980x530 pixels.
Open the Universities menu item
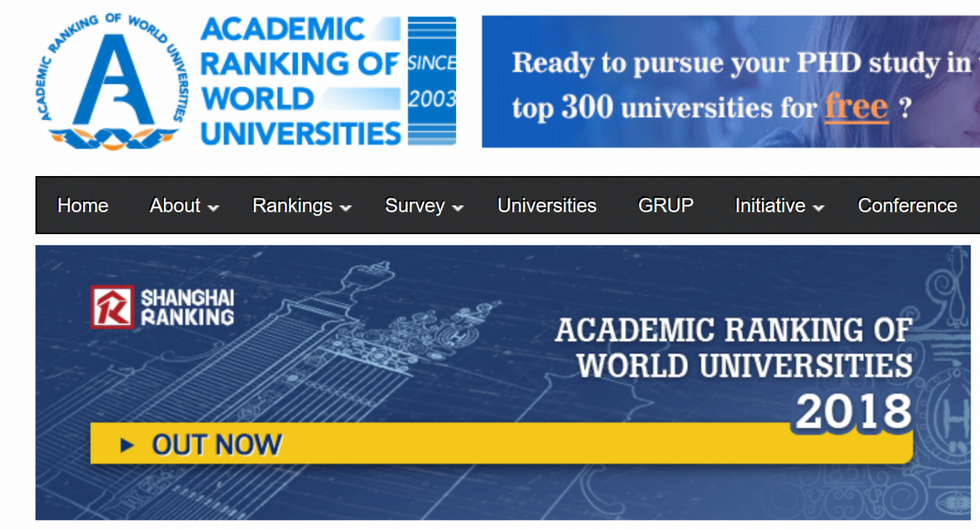tap(547, 205)
